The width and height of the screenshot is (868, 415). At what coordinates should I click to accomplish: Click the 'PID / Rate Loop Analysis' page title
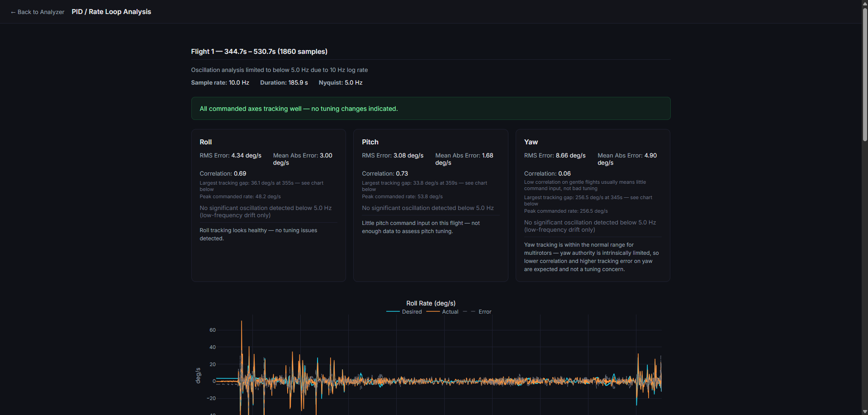111,12
